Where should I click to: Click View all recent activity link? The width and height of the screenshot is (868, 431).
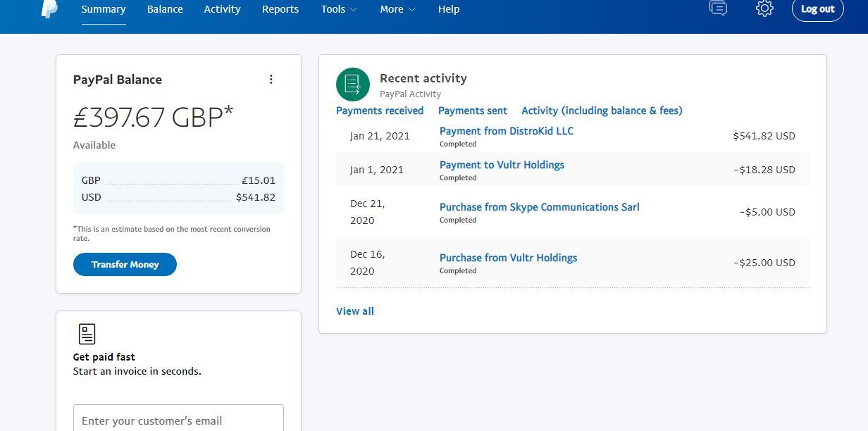355,311
